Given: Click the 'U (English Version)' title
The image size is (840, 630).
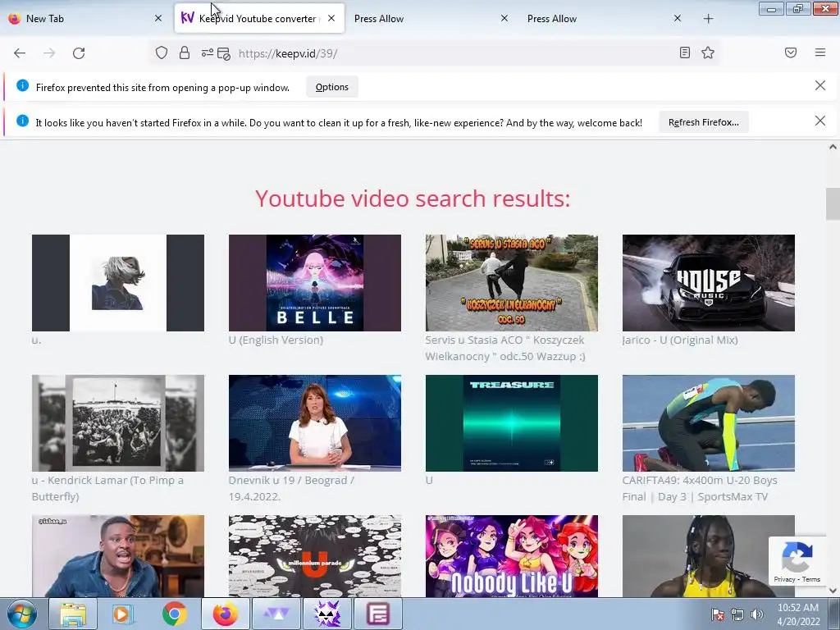Looking at the screenshot, I should tap(276, 340).
